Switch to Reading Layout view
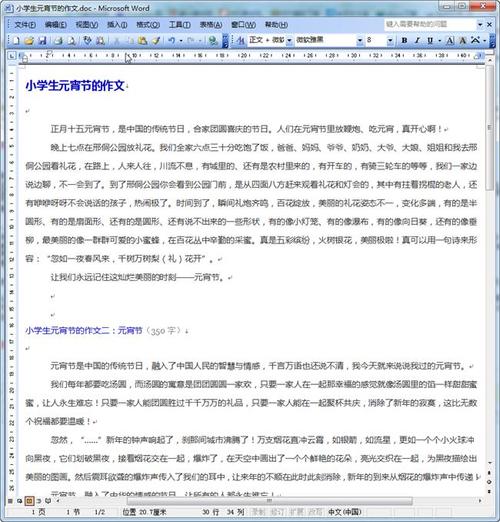Screen dimensions: 500x522 tap(48, 501)
